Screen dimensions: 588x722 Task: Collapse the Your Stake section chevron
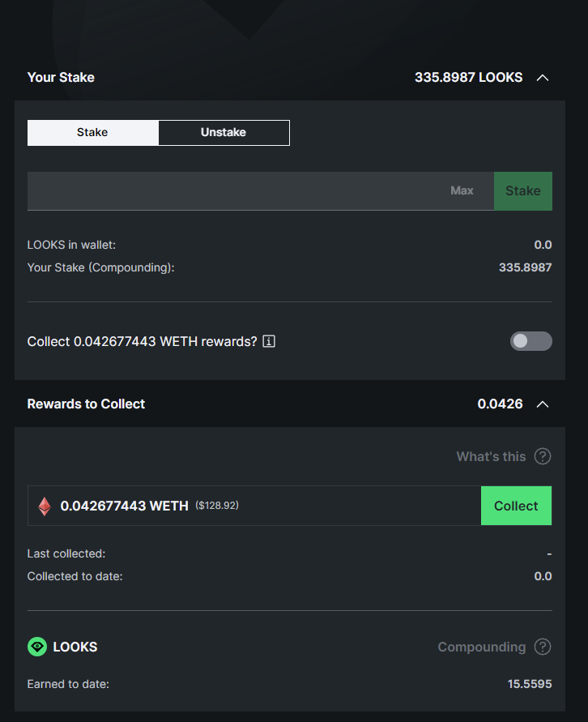point(543,78)
